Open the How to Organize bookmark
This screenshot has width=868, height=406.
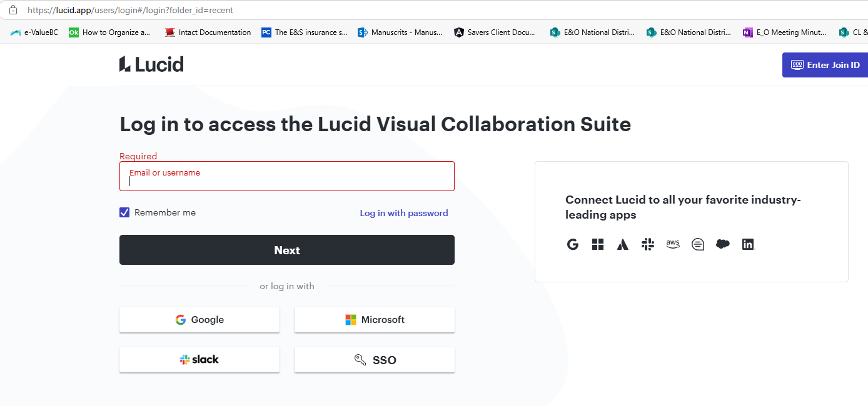110,32
